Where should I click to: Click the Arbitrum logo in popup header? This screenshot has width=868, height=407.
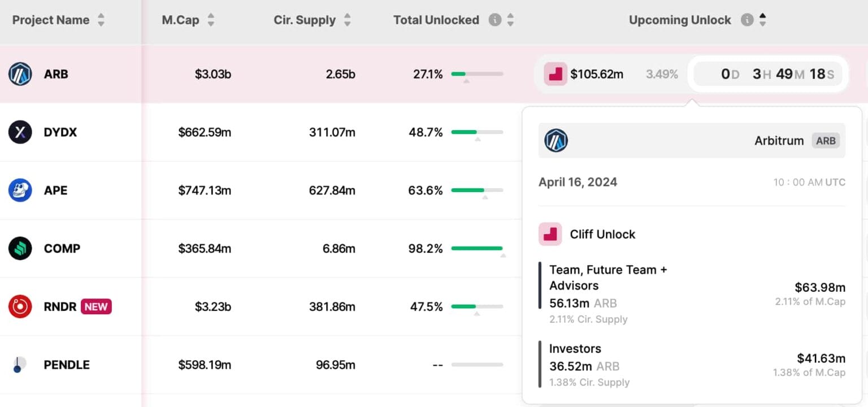point(555,140)
